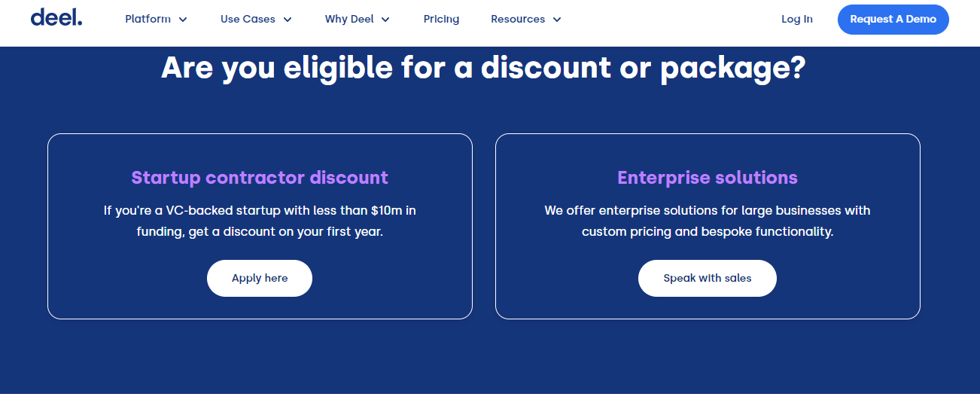Go to the Pricing page
This screenshot has width=980, height=409.
click(x=441, y=19)
